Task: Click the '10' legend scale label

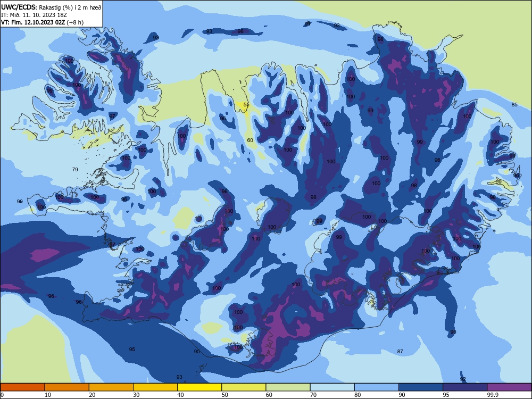Action: [48, 395]
